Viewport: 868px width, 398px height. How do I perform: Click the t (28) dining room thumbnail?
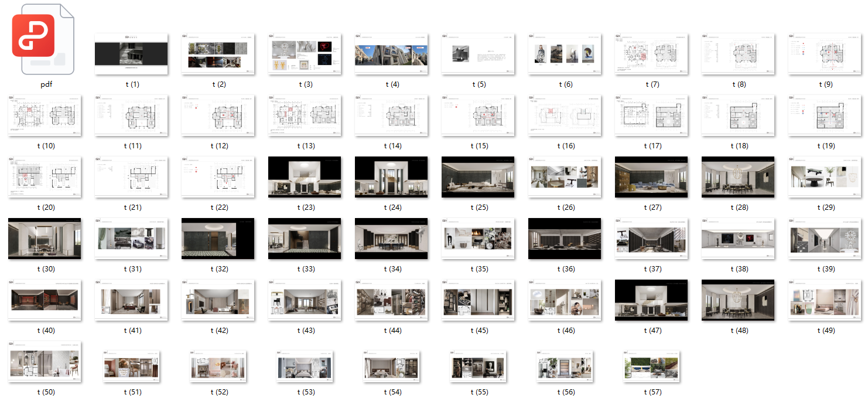tap(739, 177)
